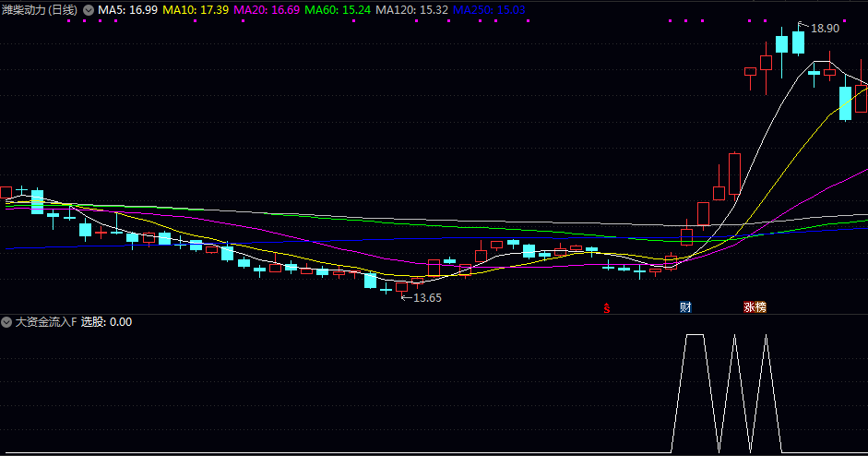This screenshot has width=868, height=456.
Task: Expand the 潍柴动力 chart title dropdown arrow
Action: (89, 10)
